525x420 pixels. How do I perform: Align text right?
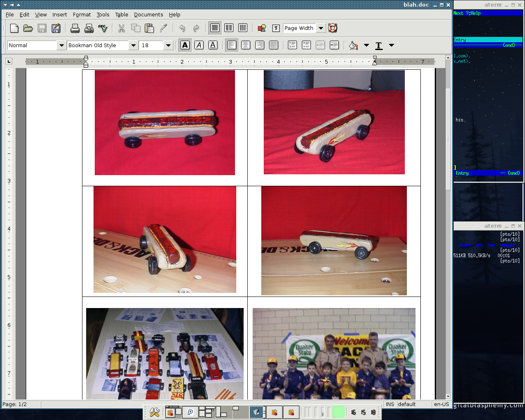pos(260,45)
